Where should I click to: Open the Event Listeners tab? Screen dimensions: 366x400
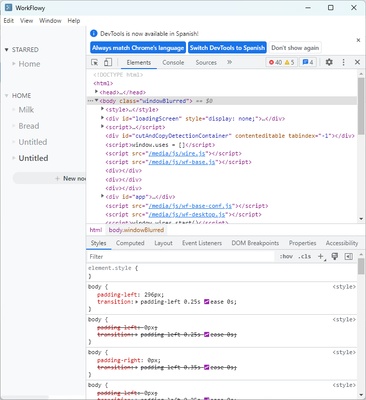click(x=202, y=243)
